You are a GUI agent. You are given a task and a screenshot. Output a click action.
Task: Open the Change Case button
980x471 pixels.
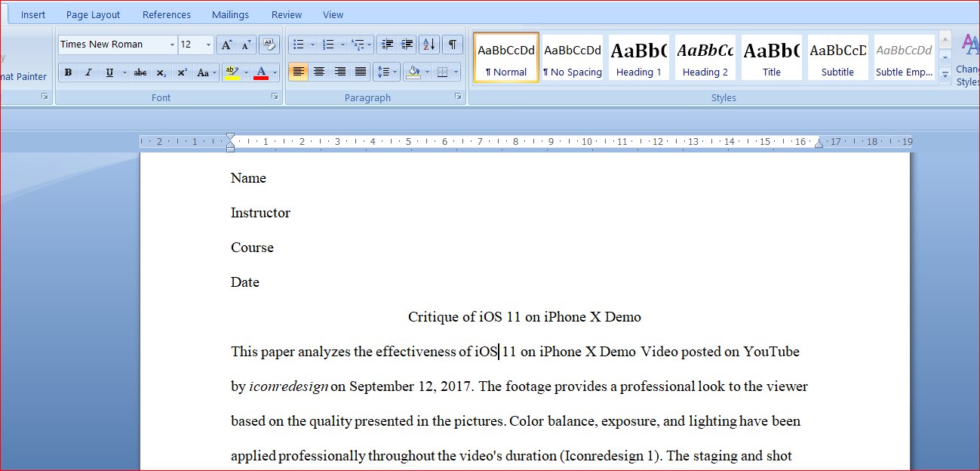tap(204, 72)
